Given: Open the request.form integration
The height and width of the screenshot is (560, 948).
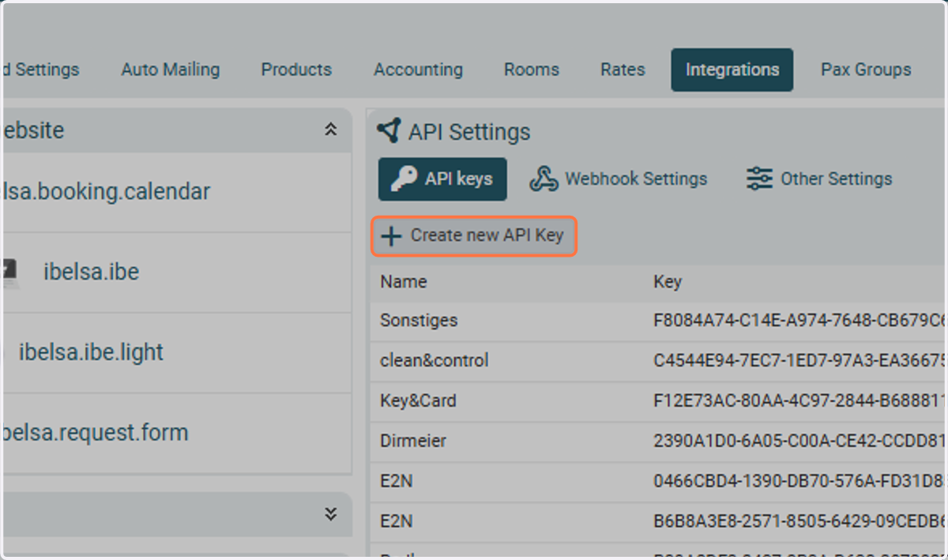Looking at the screenshot, I should 96,433.
